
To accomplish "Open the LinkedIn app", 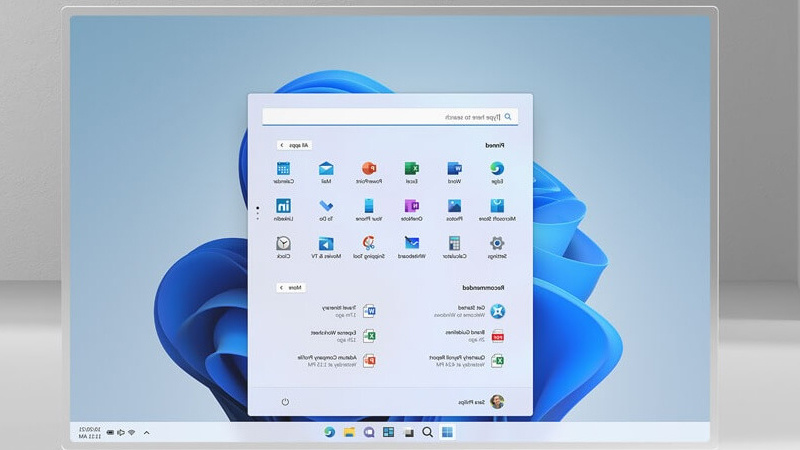I will pos(283,210).
